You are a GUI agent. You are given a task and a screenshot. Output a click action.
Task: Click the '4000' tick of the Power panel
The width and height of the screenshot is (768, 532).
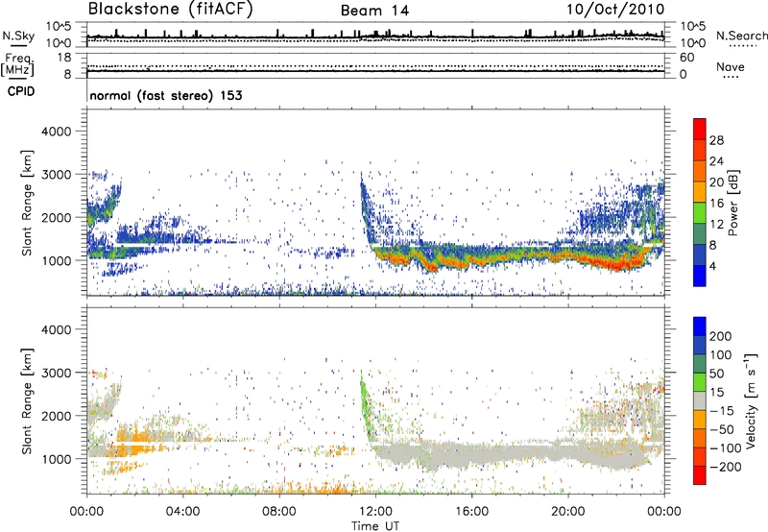(x=57, y=132)
